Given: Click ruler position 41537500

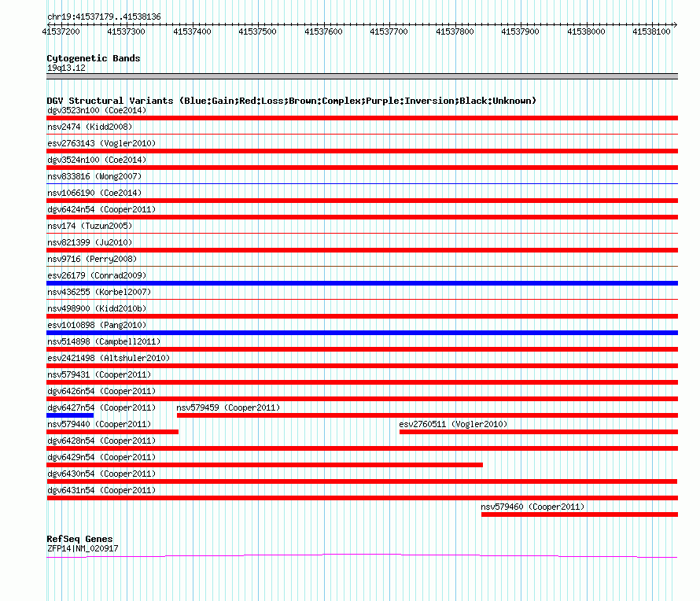Looking at the screenshot, I should point(258,31).
